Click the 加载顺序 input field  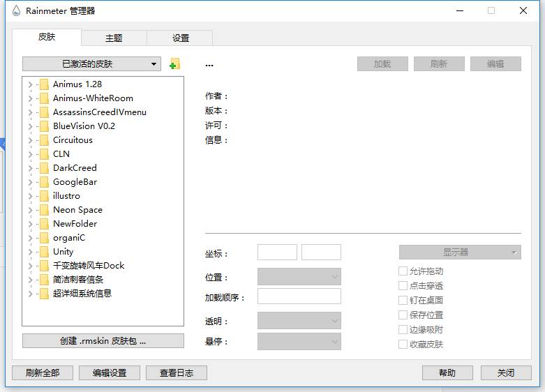pos(299,296)
